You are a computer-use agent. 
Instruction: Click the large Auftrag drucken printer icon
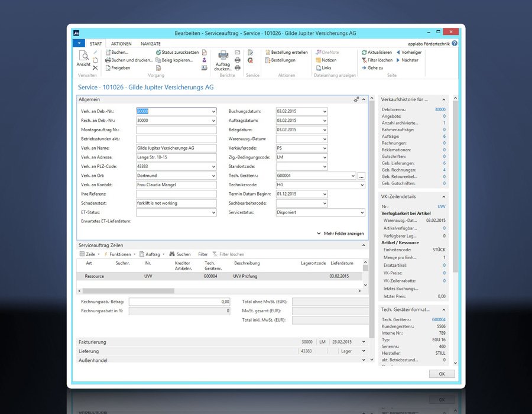223,55
